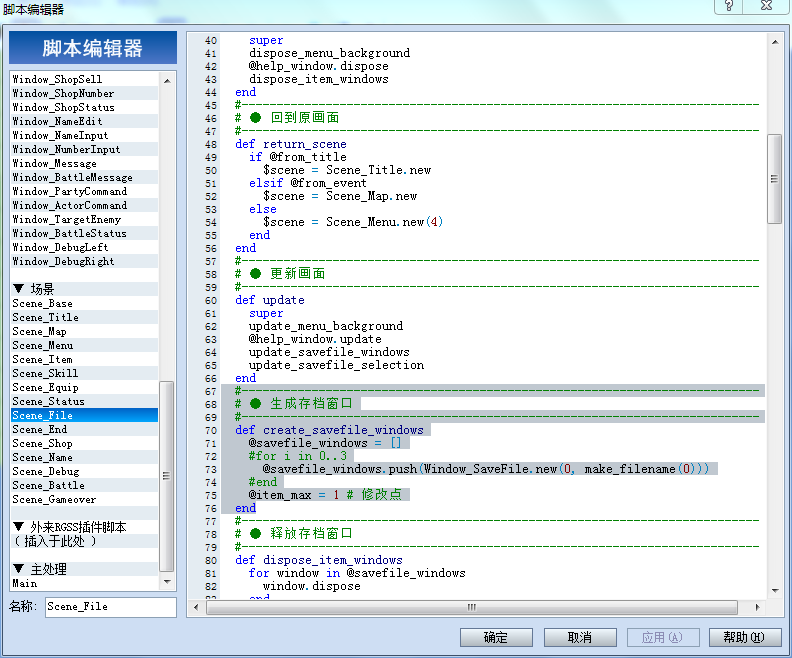
Task: Select the ▼ 主处理 section header
Action: click(x=84, y=570)
